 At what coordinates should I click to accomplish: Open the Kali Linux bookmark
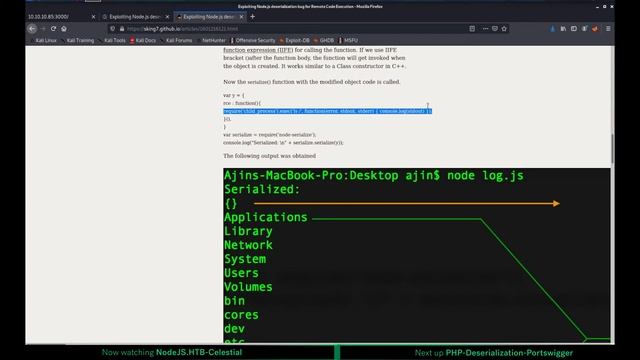click(44, 40)
